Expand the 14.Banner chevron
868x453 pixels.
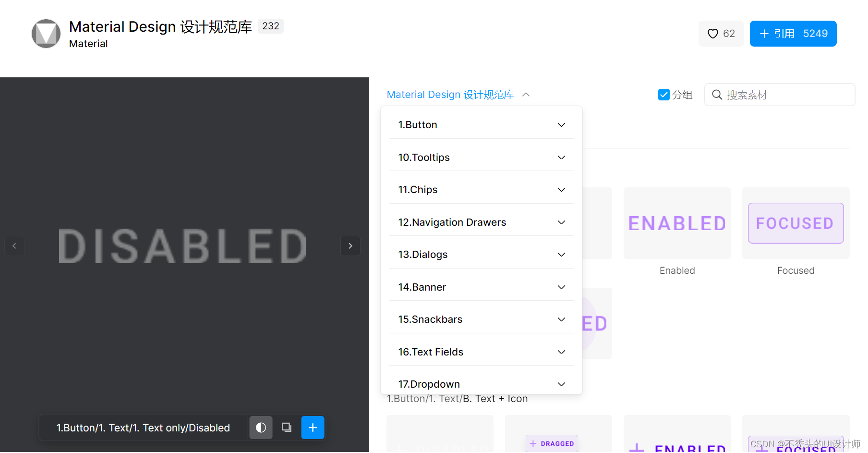(x=561, y=287)
